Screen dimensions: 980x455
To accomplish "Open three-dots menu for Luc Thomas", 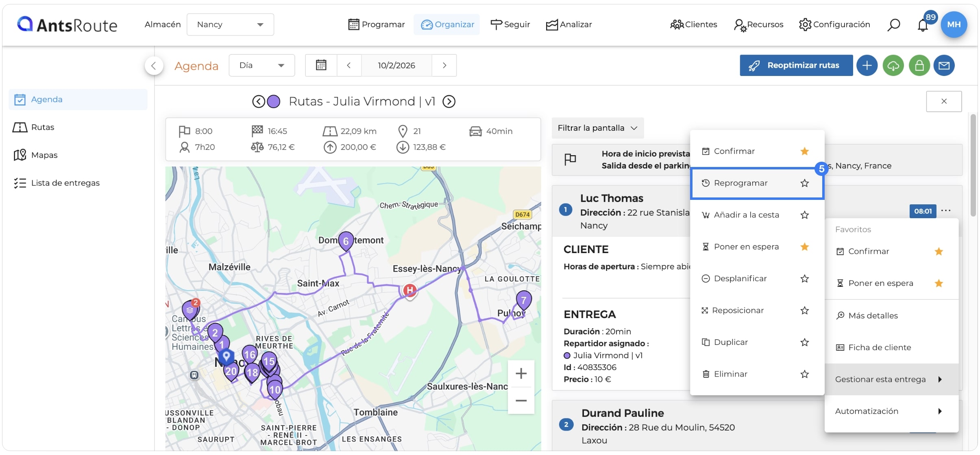I will tap(945, 210).
